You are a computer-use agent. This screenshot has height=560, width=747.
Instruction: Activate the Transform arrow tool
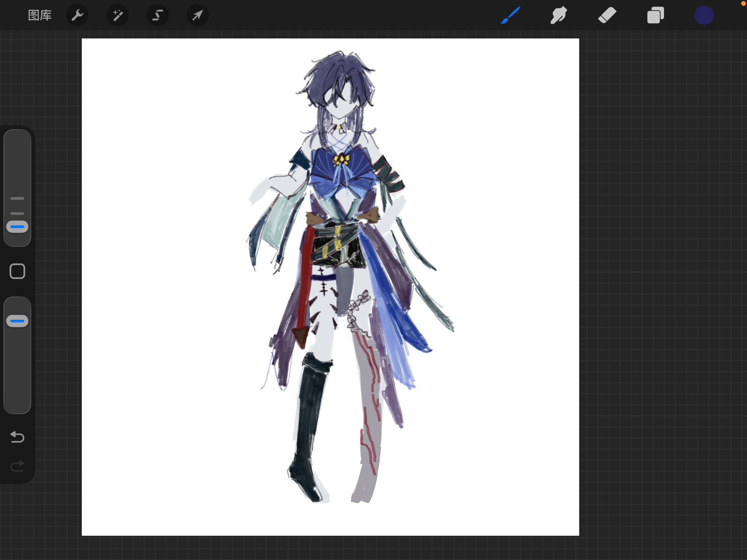pyautogui.click(x=197, y=15)
